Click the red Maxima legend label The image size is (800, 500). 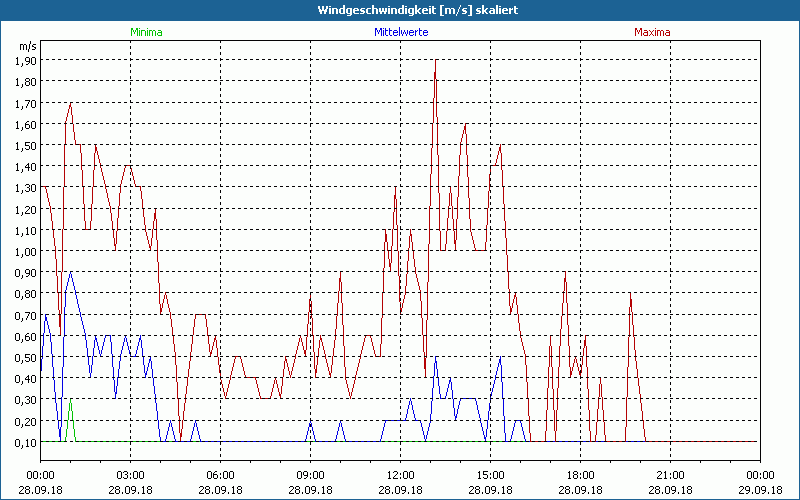click(x=652, y=32)
